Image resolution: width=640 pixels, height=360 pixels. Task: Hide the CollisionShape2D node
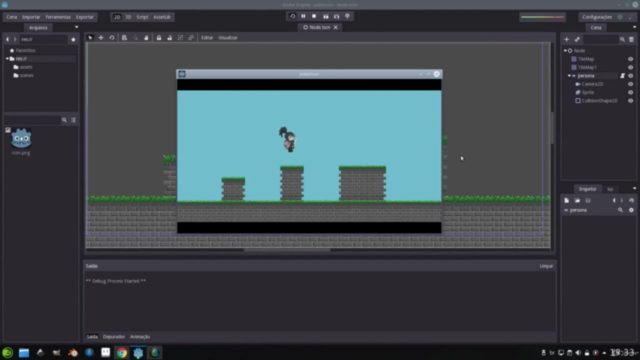pos(631,101)
